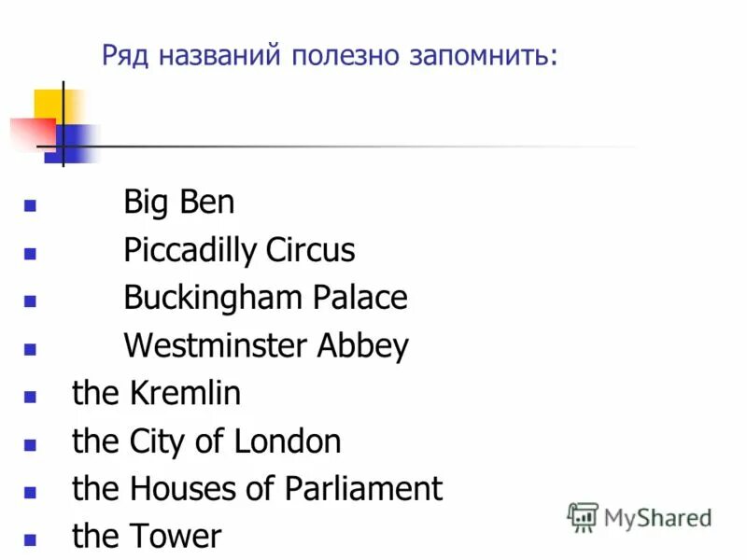
Task: Click the red square in slide decoration
Action: tap(33, 133)
